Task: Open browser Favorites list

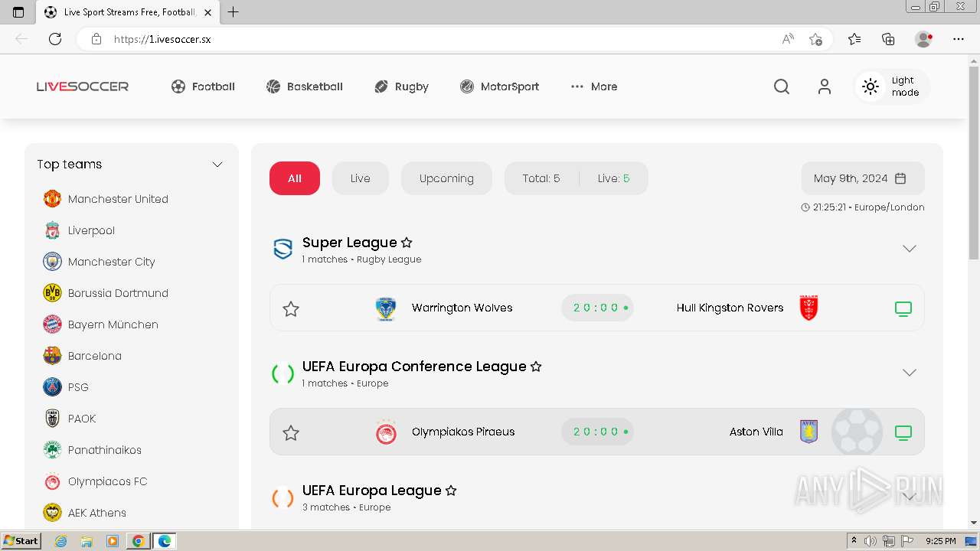Action: 854,39
